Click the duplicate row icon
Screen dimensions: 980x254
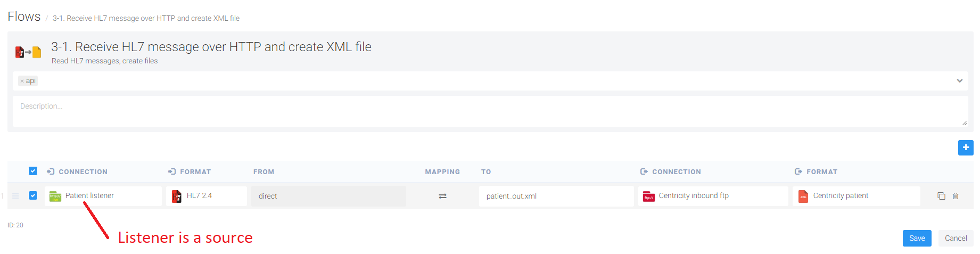click(x=941, y=196)
